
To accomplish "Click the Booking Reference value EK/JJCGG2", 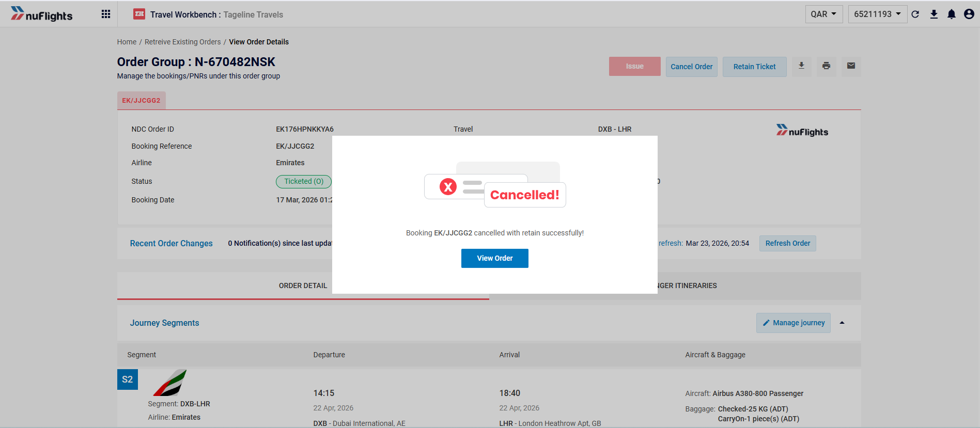I will (x=295, y=146).
